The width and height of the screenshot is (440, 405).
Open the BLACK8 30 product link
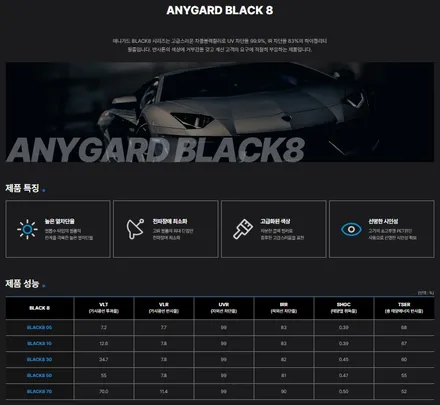[x=39, y=359]
